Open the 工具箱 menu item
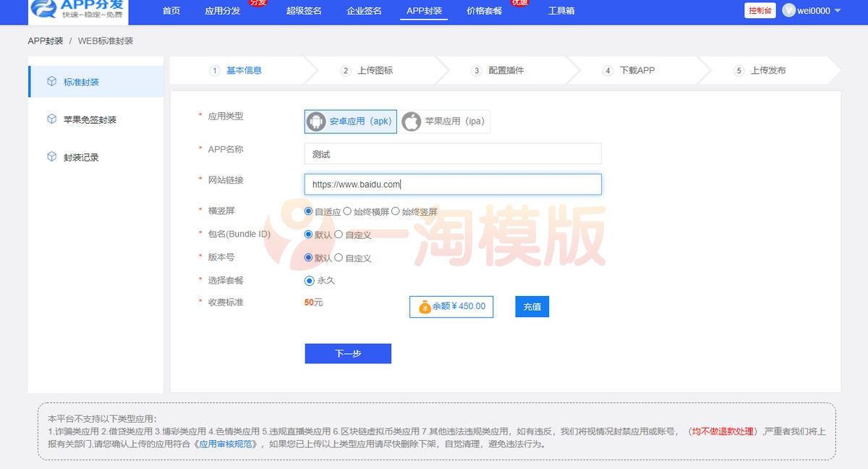The image size is (868, 469). coord(561,12)
